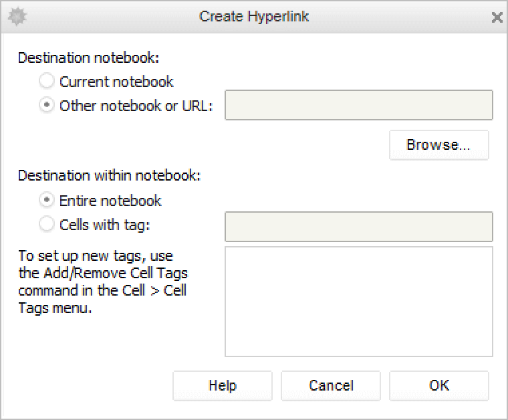
Task: Click the Mathematica spikey icon in title bar
Action: [16, 17]
